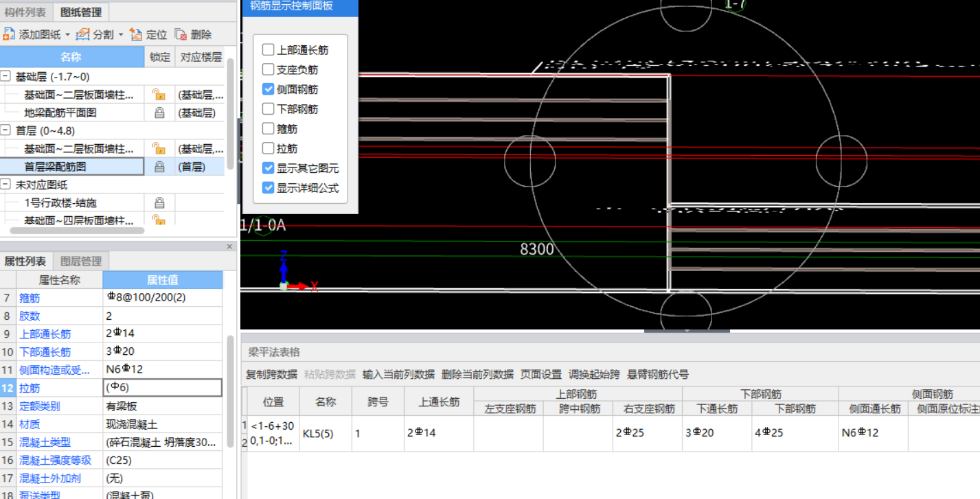Collapse the 首层 (0~4.8) tree node
980x499 pixels.
point(5,130)
